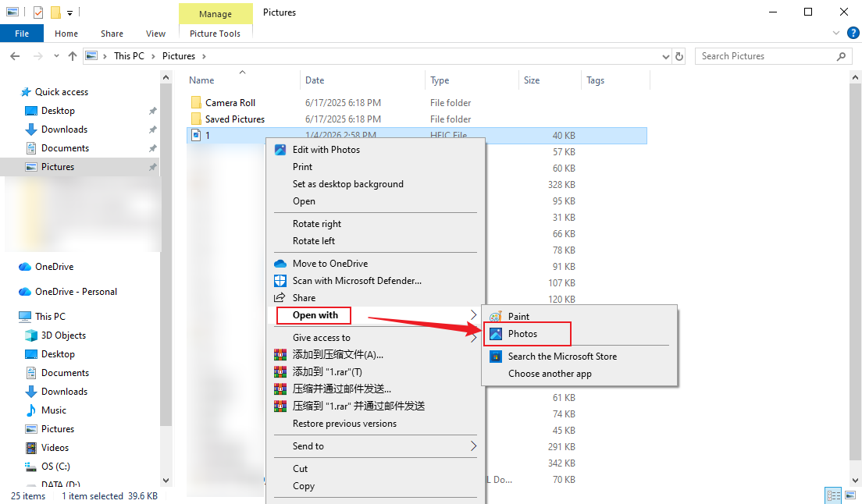This screenshot has width=862, height=504.
Task: Click the back navigation arrow
Action: (14, 55)
